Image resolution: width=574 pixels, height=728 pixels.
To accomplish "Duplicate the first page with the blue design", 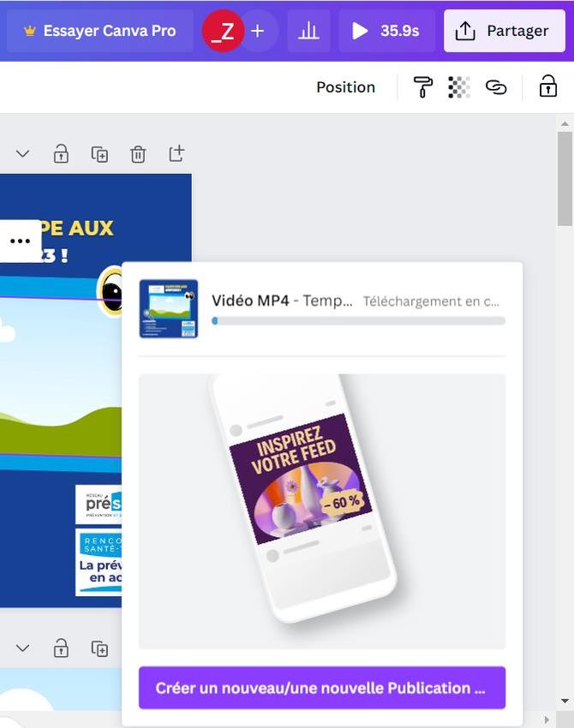I will tap(100, 154).
